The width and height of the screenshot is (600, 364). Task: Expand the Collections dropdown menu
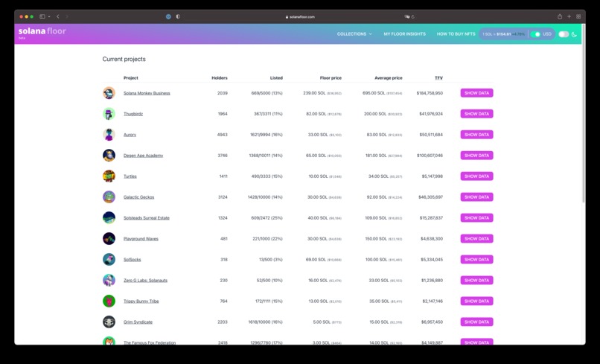tap(354, 34)
